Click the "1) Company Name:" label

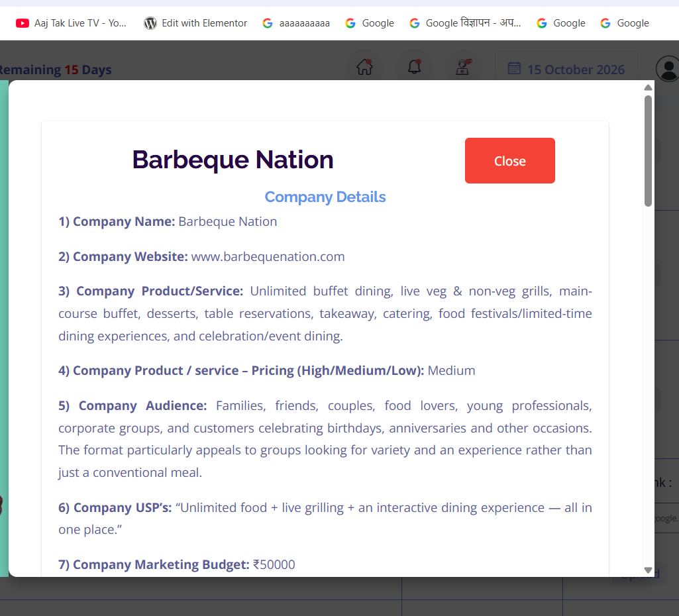coord(117,222)
